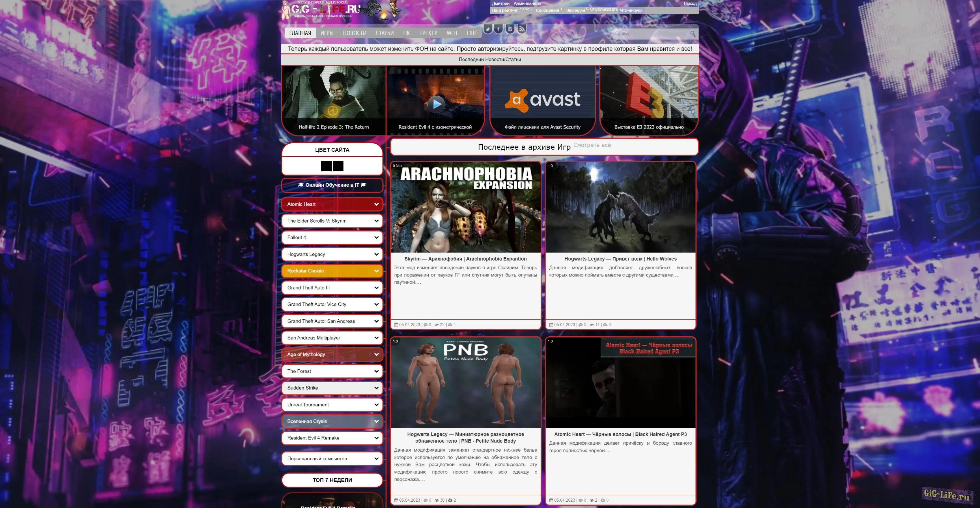
Task: Open the Facebook social icon
Action: 498,29
